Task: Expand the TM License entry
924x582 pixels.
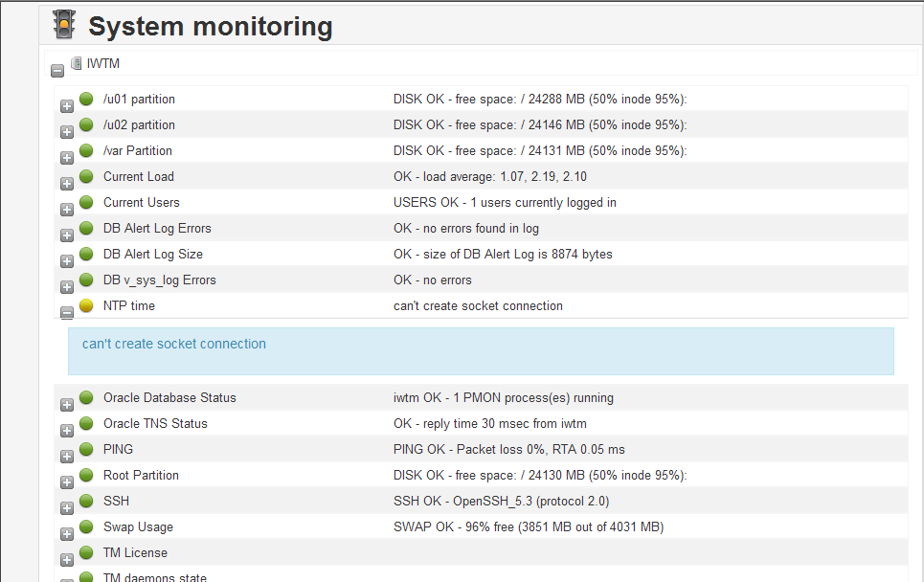Action: (67, 559)
